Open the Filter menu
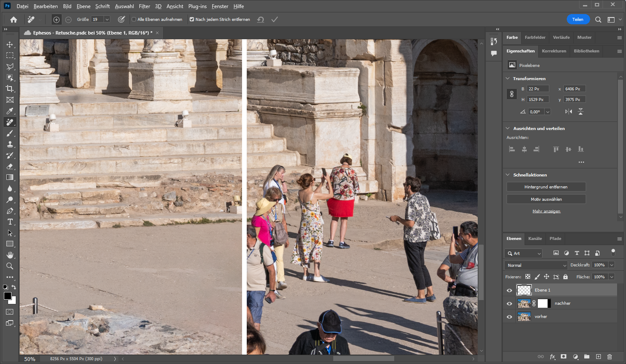 pos(144,6)
